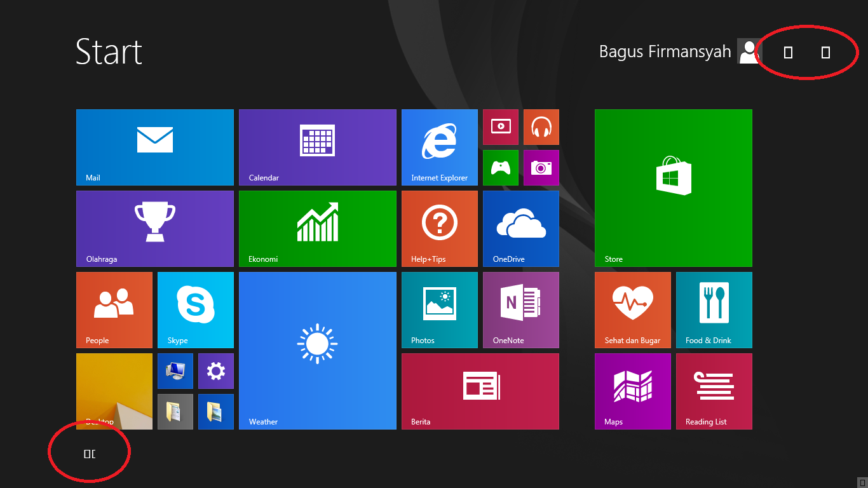This screenshot has height=488, width=868.
Task: Open the This PC tile
Action: tap(175, 370)
